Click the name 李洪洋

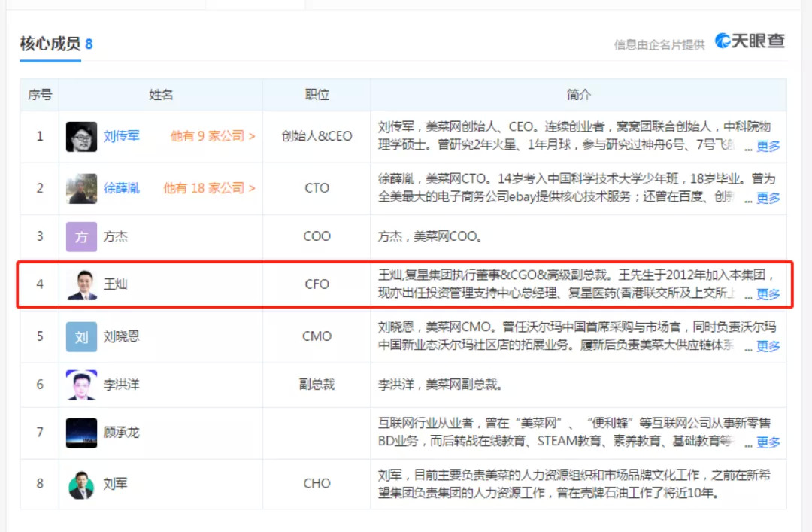(x=121, y=385)
